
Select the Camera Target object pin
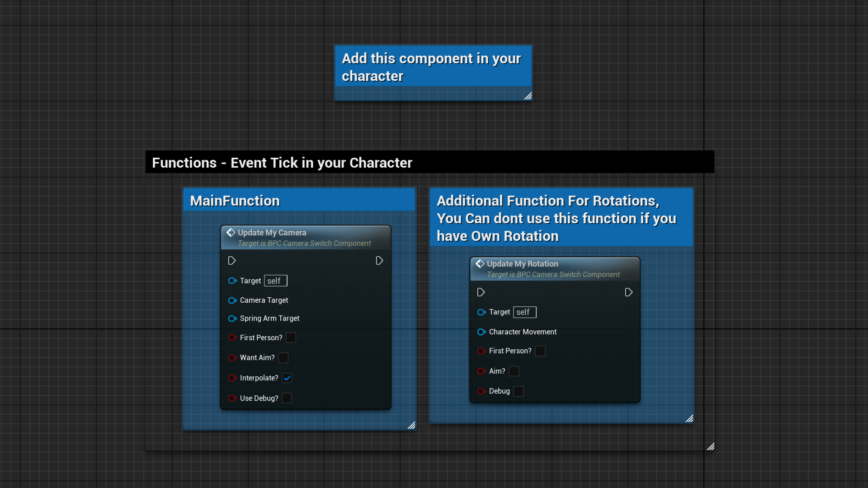pyautogui.click(x=232, y=300)
